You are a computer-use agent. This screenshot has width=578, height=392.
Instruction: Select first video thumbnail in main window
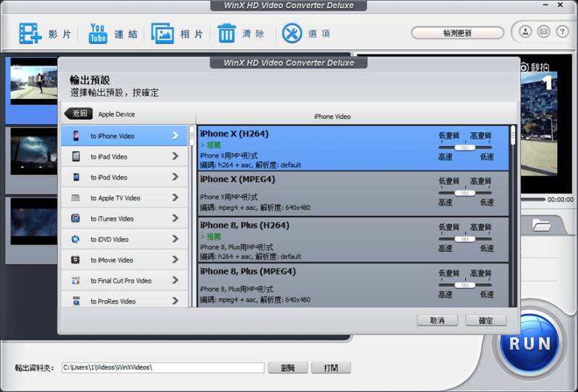coord(34,81)
